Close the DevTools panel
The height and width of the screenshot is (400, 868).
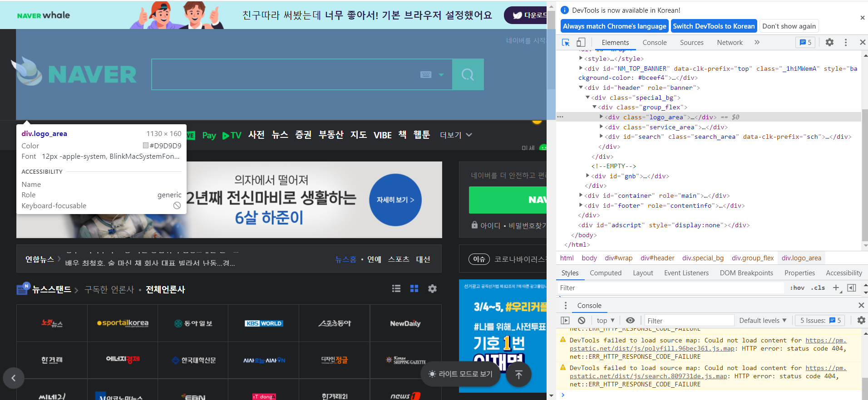(862, 42)
